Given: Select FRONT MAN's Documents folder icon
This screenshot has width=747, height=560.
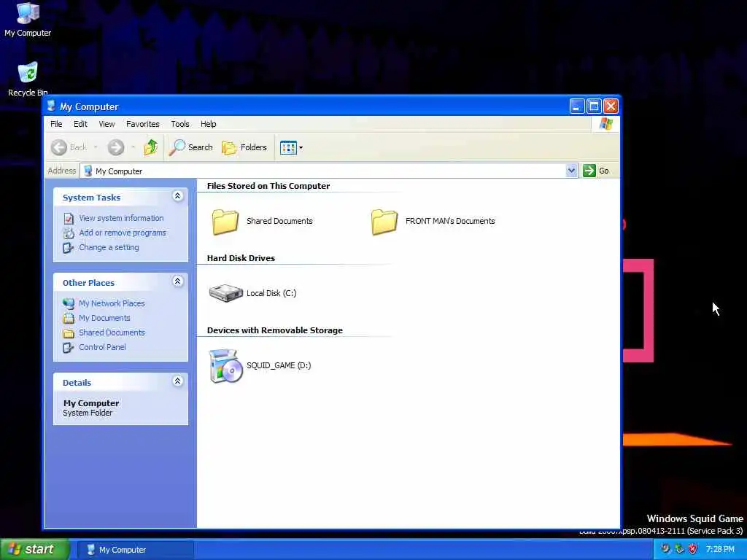Looking at the screenshot, I should (384, 222).
